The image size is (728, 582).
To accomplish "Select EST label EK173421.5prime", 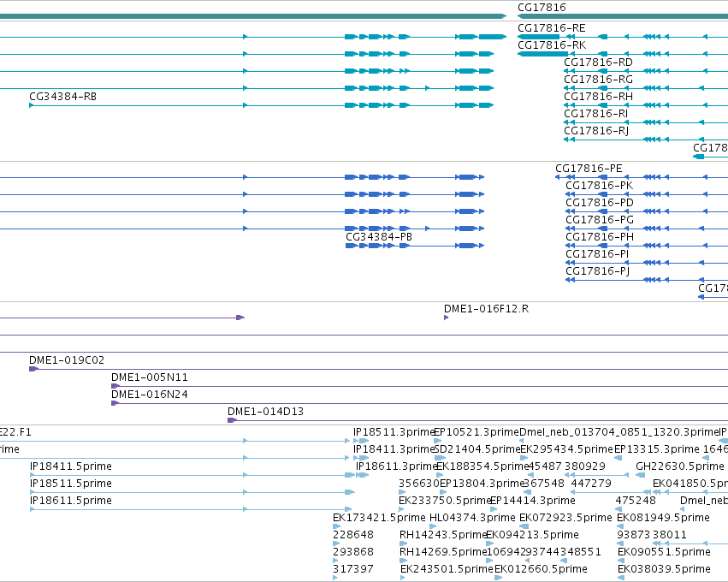I will [379, 519].
